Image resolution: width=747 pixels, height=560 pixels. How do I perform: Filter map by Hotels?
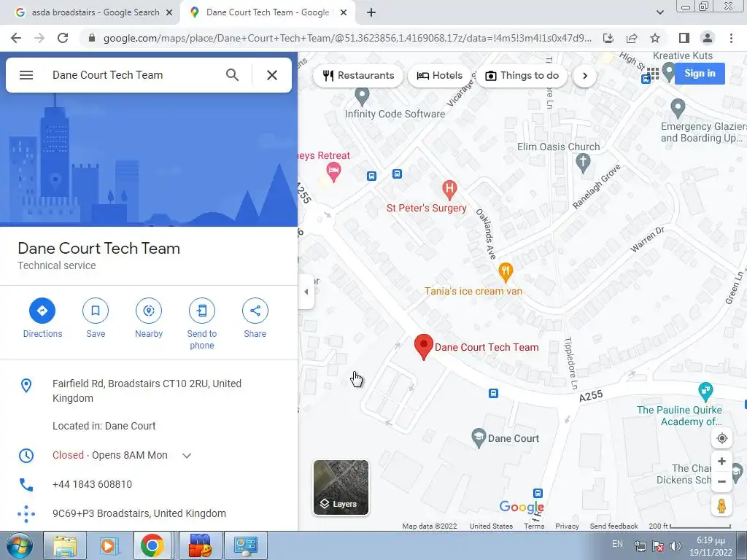(439, 75)
